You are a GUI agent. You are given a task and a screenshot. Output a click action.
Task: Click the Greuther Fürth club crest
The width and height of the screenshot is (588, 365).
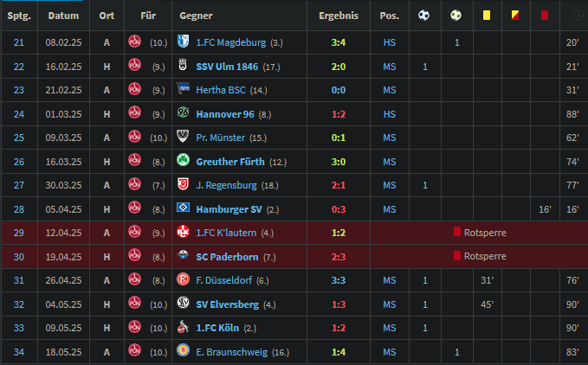184,161
